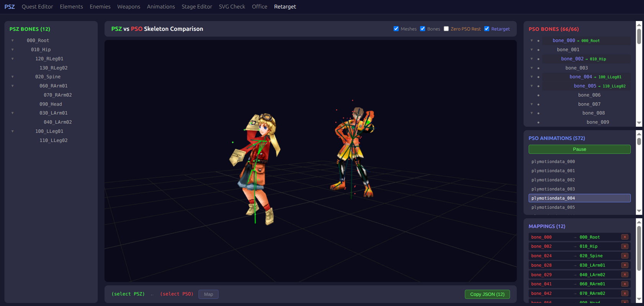644x306 pixels.
Task: Delete the bone_028 to 030_LArm01 mapping
Action: [624, 265]
